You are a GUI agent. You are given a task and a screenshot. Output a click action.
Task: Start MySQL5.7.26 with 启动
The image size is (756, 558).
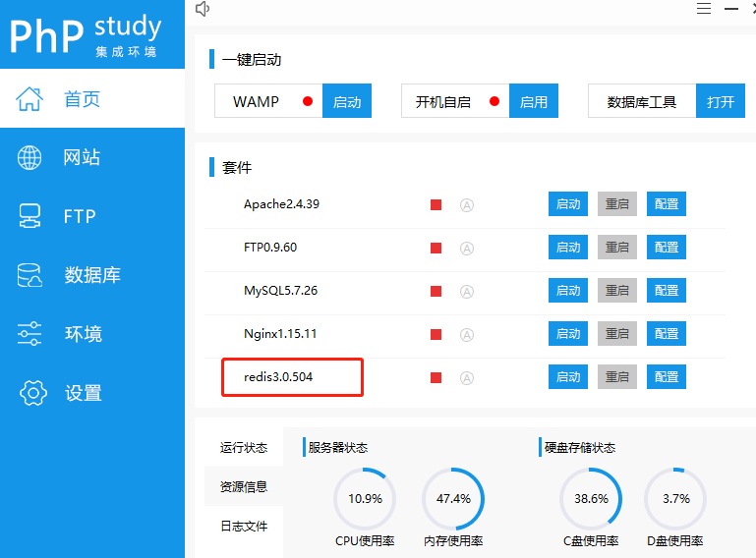[568, 290]
